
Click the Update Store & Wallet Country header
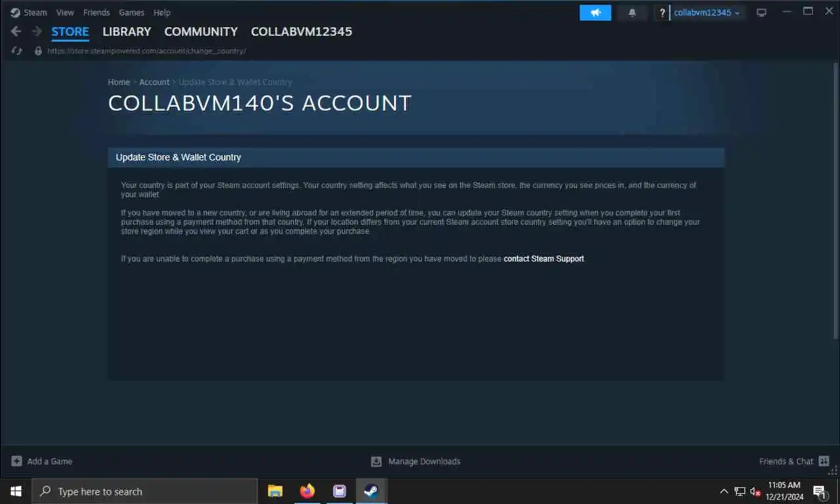point(416,157)
